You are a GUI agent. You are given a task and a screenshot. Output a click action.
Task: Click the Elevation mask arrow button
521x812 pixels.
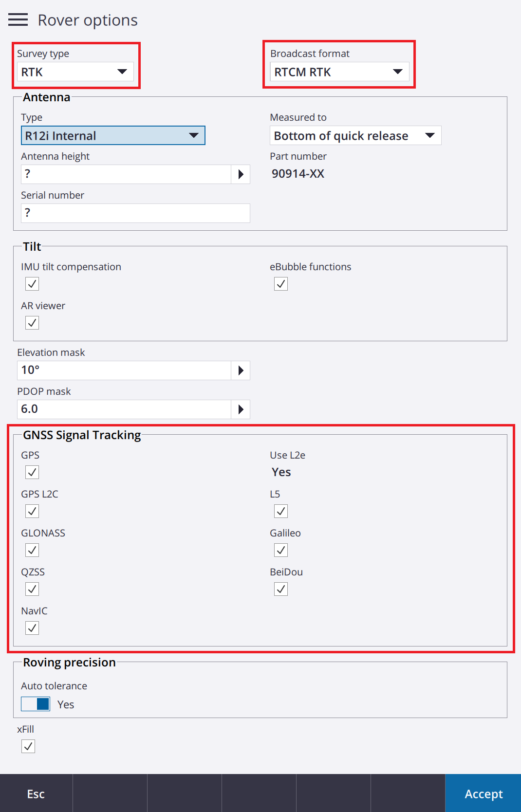pos(241,370)
